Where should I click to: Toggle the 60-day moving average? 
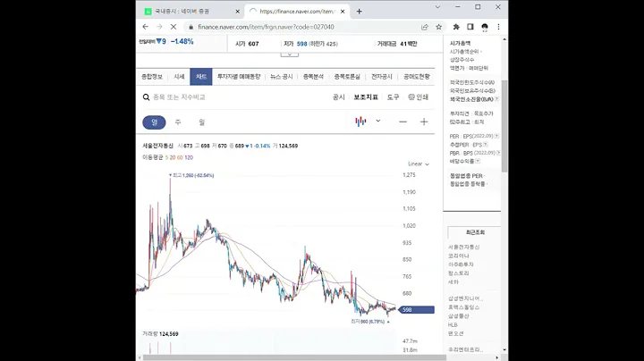coord(180,157)
